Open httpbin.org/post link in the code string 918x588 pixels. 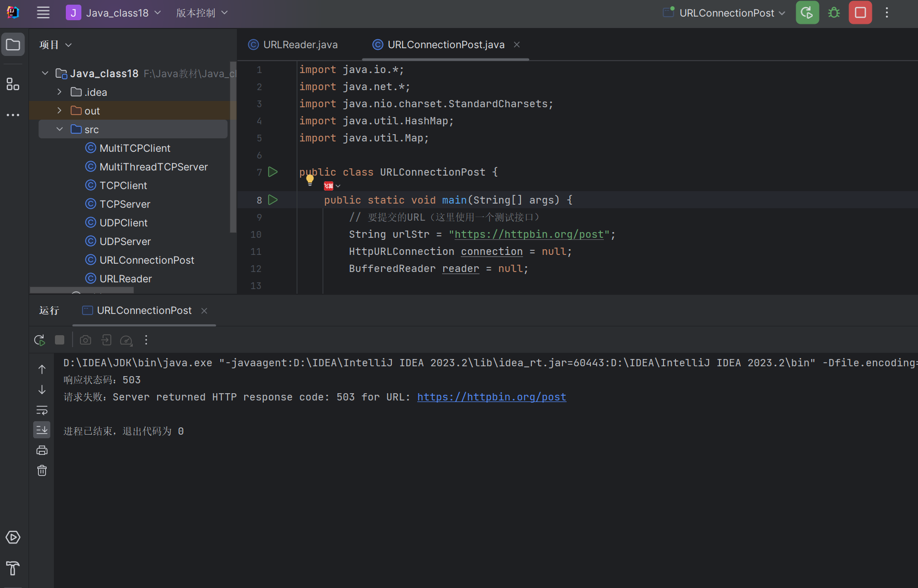pyautogui.click(x=529, y=234)
